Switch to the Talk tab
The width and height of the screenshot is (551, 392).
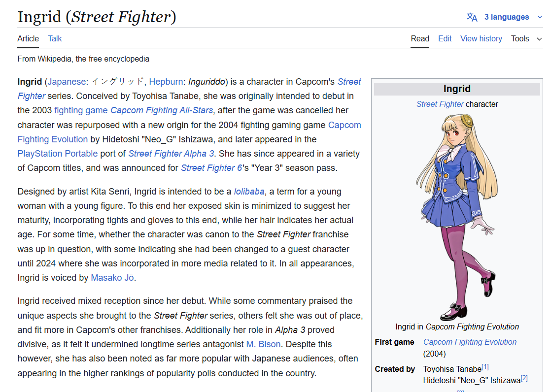tap(55, 38)
